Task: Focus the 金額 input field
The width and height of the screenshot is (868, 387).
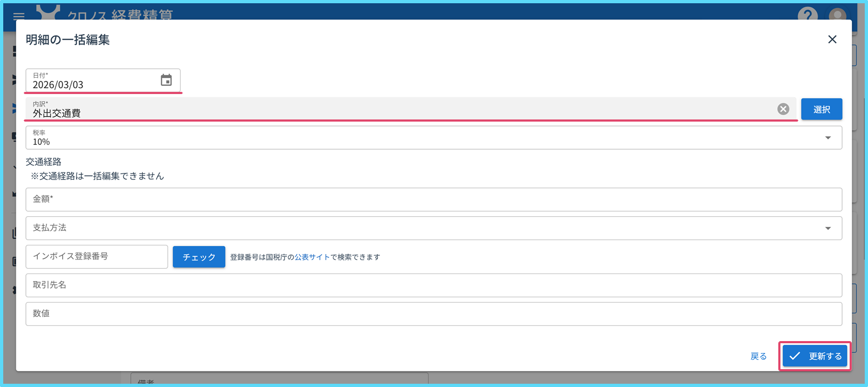Action: coord(432,199)
